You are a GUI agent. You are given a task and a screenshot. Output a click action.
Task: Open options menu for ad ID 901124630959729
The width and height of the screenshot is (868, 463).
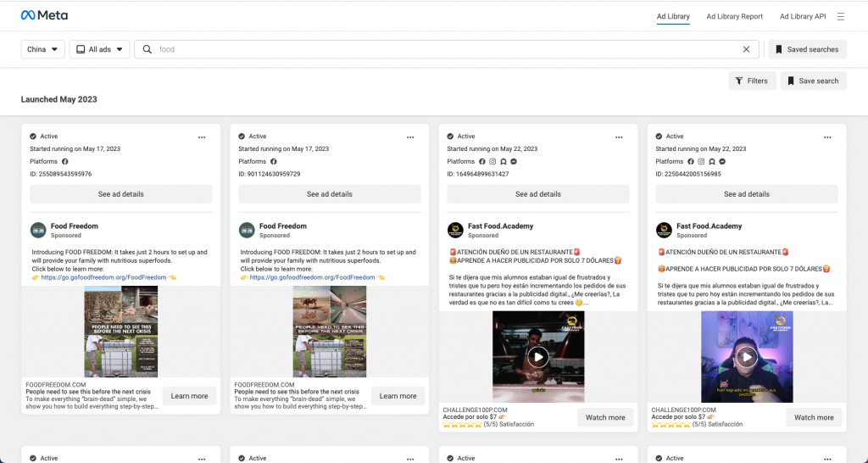(x=410, y=137)
